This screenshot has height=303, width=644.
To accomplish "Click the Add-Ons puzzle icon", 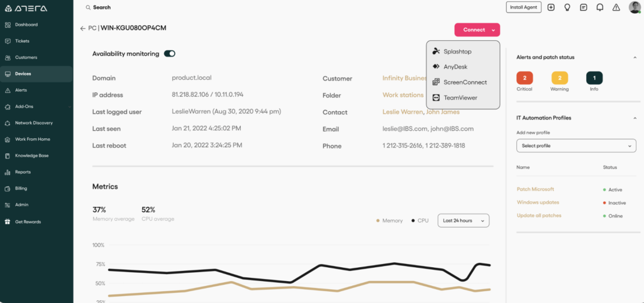I will [8, 107].
